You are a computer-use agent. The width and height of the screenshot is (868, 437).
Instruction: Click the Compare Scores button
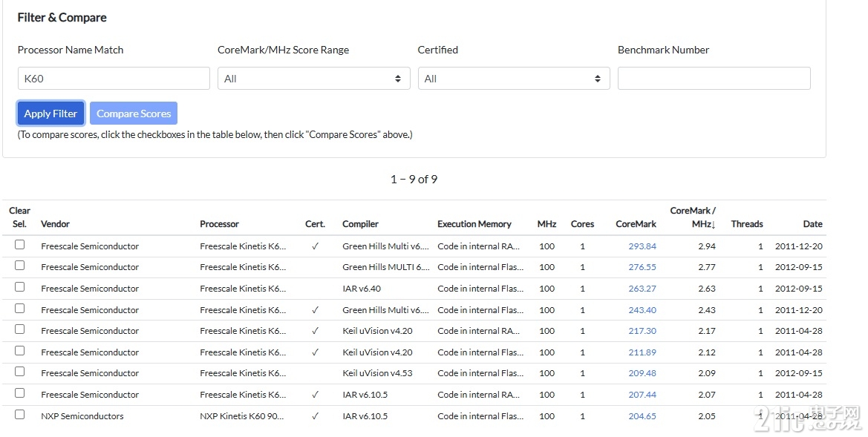134,114
